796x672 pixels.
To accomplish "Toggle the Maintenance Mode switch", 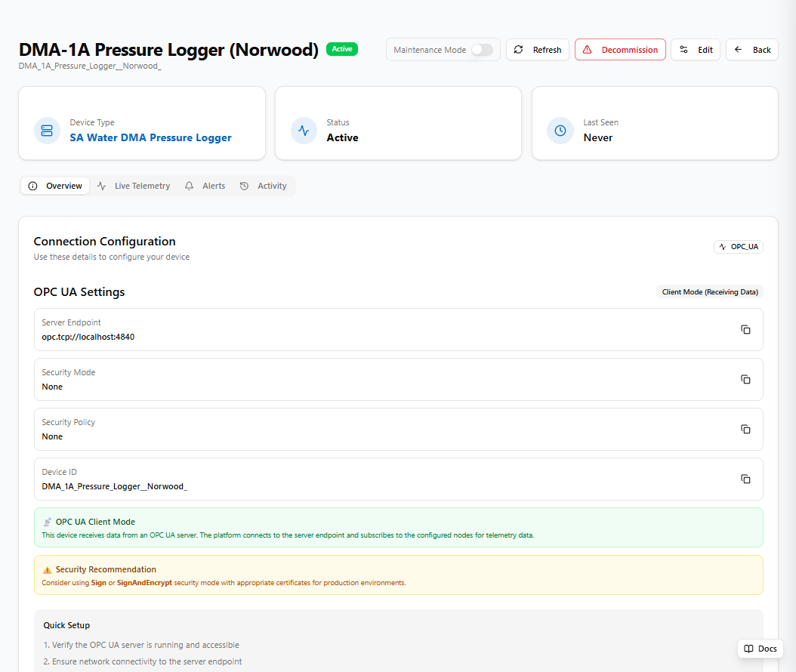I will [482, 50].
